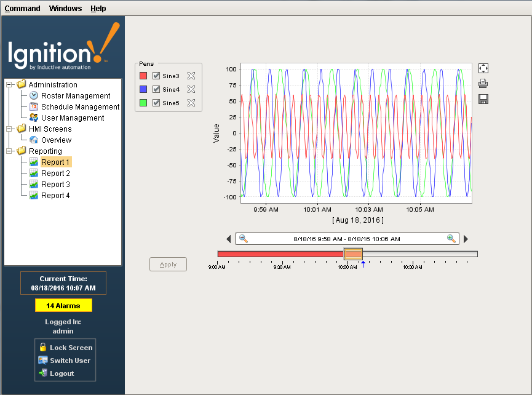Collapse the Reporting tree folder

[x=9, y=151]
